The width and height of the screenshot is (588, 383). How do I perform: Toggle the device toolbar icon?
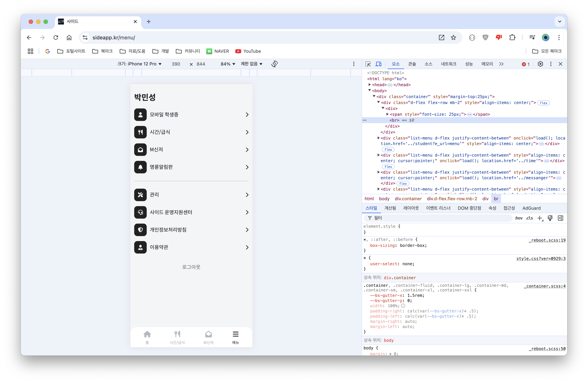tap(379, 64)
